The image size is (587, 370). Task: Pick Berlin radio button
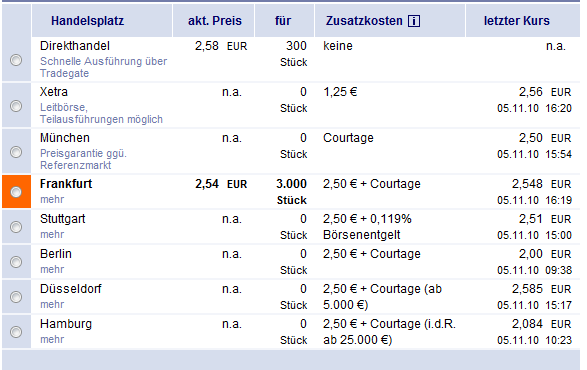(x=16, y=262)
